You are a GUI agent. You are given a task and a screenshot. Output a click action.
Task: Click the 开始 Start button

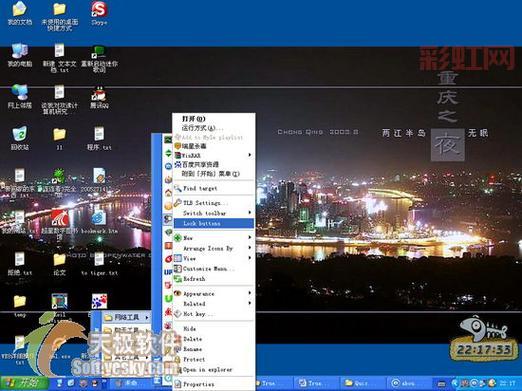24,383
